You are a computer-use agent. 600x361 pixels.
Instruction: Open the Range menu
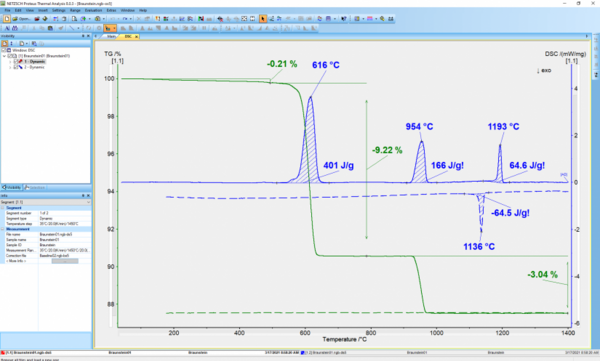(75, 10)
